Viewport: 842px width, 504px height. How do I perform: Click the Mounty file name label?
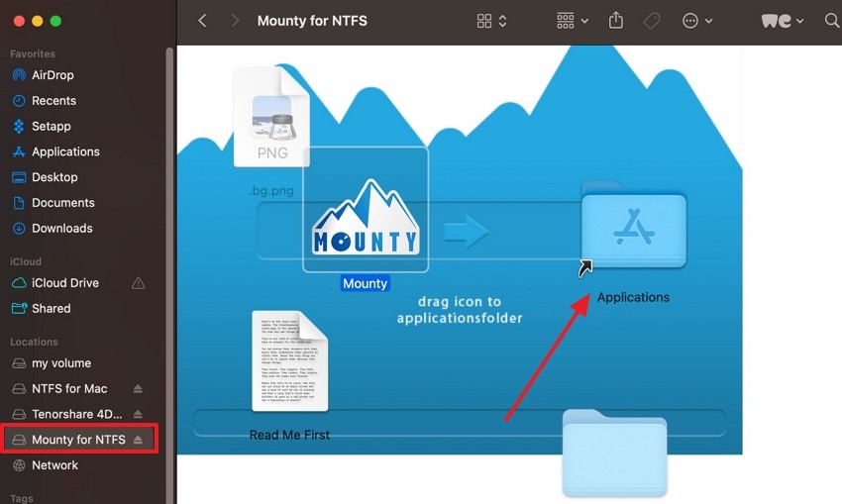pos(366,283)
